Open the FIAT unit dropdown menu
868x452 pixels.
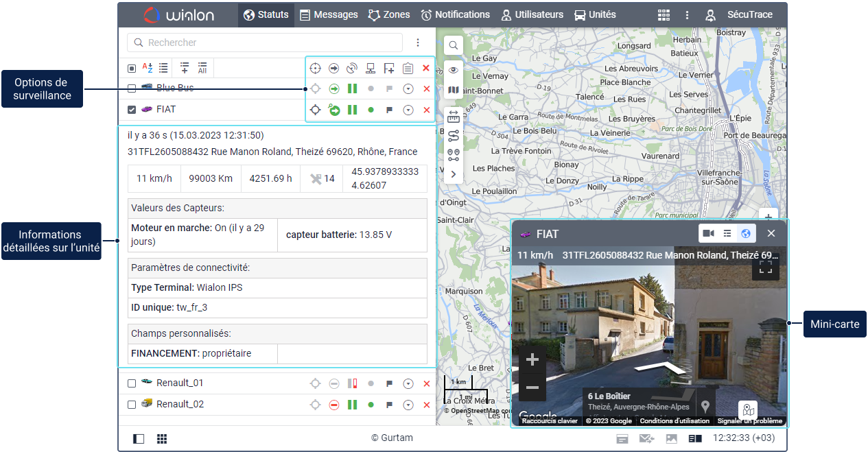[x=408, y=110]
